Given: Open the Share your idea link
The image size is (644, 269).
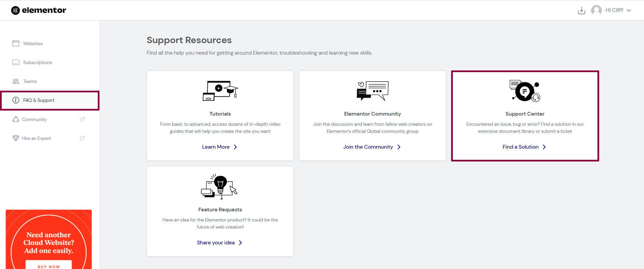Looking at the screenshot, I should [x=216, y=243].
